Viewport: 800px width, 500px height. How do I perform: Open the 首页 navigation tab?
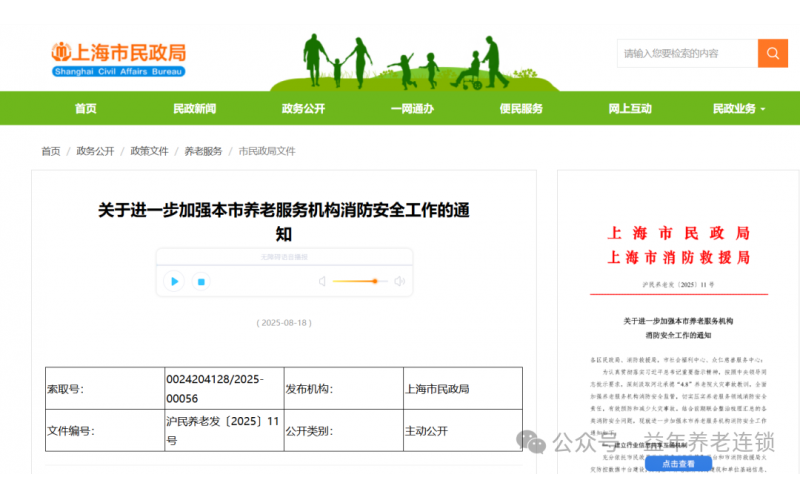pyautogui.click(x=85, y=108)
